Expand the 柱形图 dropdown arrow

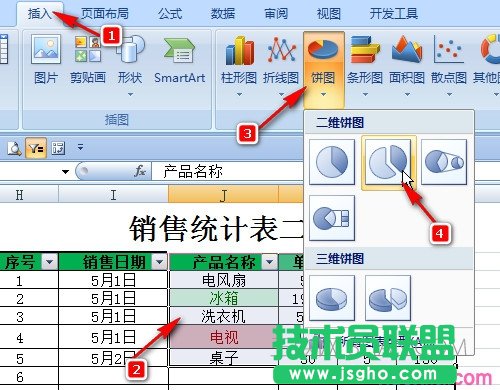239,95
